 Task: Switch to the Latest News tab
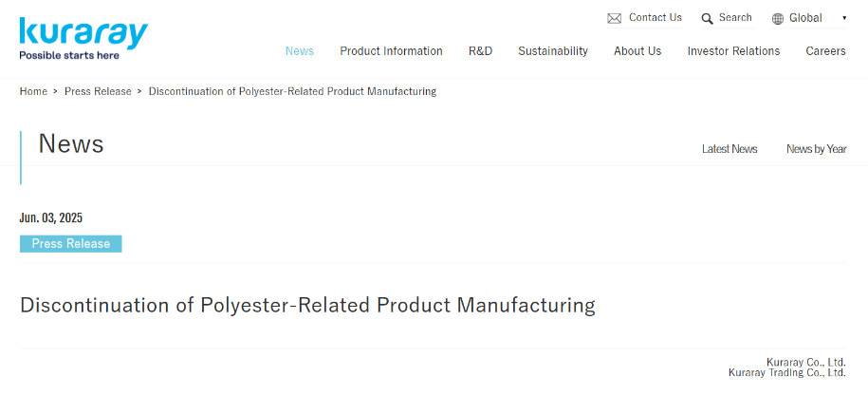729,149
